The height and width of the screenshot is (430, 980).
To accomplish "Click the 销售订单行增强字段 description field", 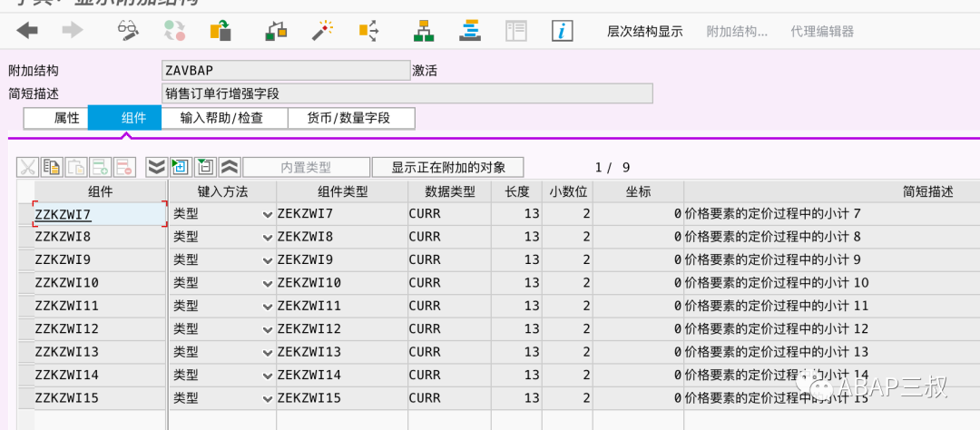I will point(407,93).
